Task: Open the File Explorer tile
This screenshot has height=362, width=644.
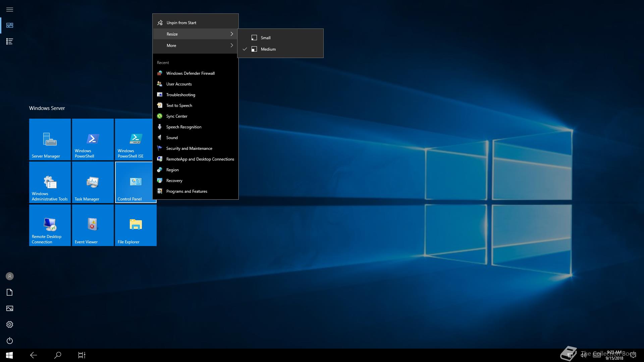Action: click(x=136, y=225)
